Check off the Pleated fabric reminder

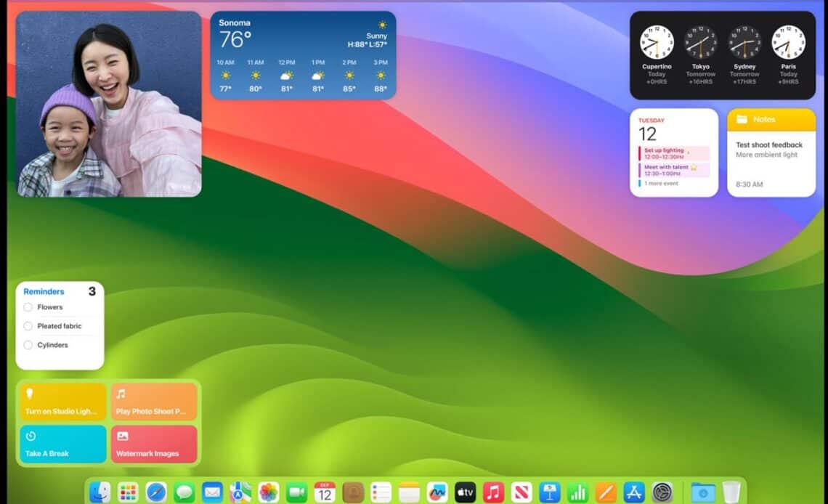pyautogui.click(x=28, y=326)
